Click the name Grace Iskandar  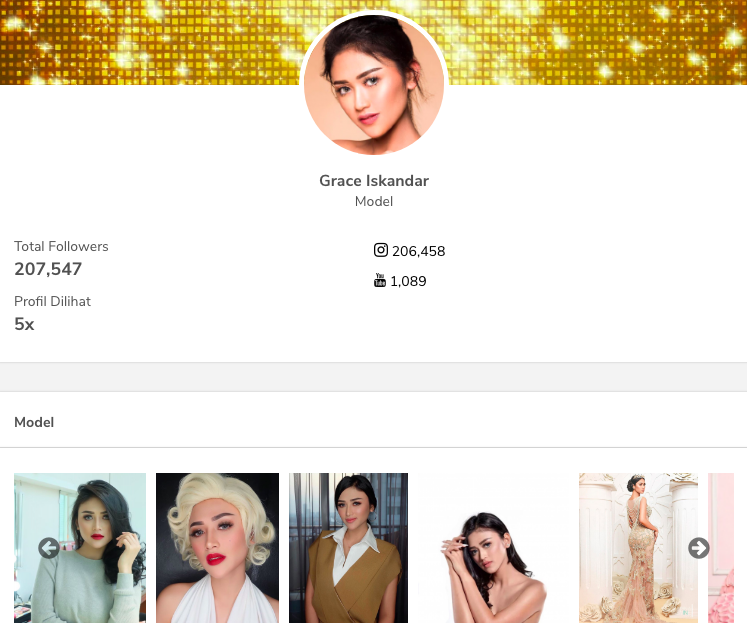pos(374,181)
